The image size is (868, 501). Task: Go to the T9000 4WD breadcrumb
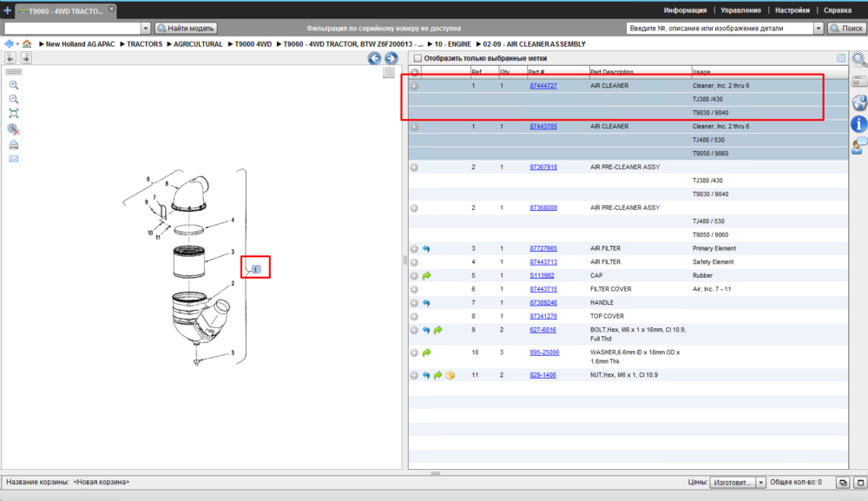(253, 44)
